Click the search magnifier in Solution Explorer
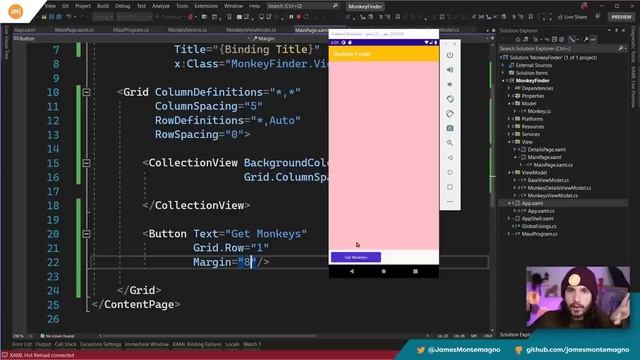Viewport: 640px width, 360px height. (621, 49)
